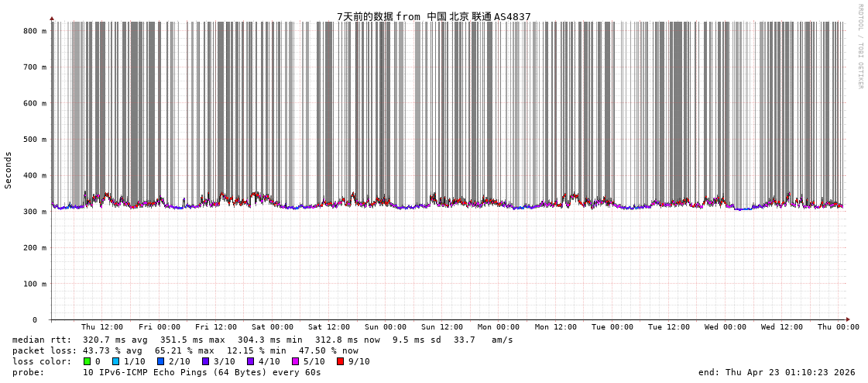Click the Sat 00:00 time axis label
The height and width of the screenshot is (383, 868).
(273, 327)
